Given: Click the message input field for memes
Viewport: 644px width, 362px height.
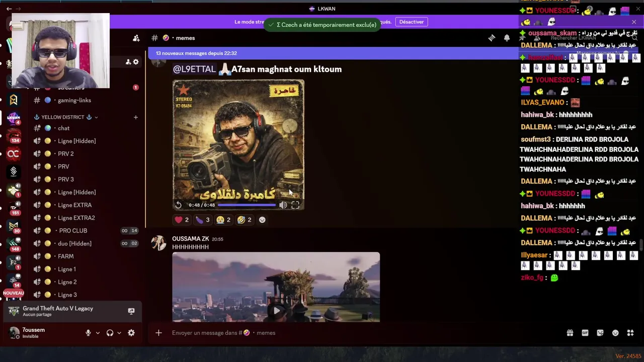Looking at the screenshot, I should click(x=362, y=333).
